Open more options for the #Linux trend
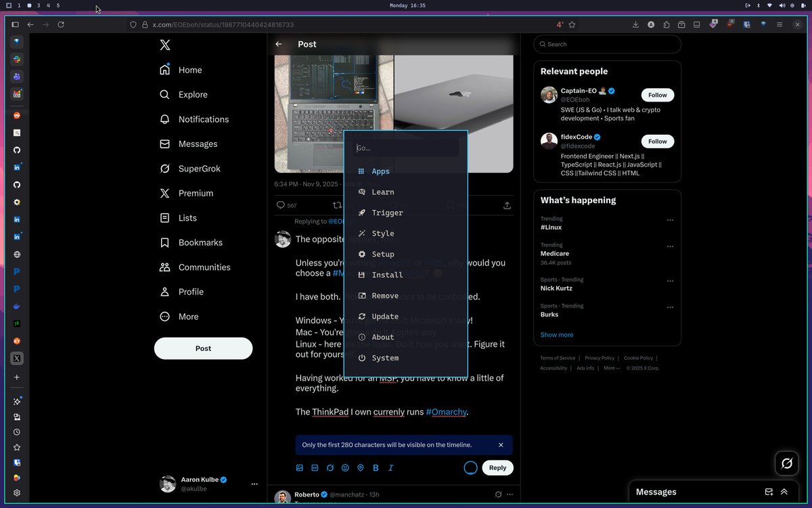Image resolution: width=812 pixels, height=508 pixels. tap(670, 220)
